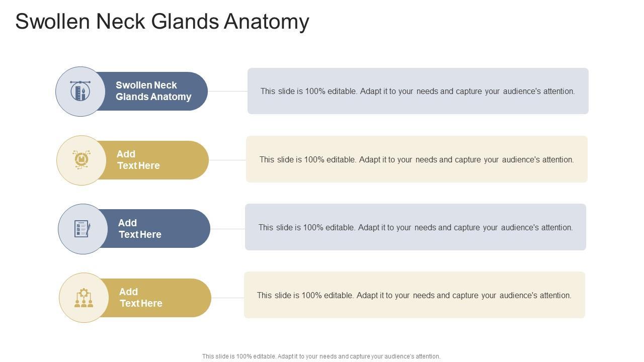Click Add Text Here beside the gear team icon
The image size is (644, 362).
coord(141,298)
